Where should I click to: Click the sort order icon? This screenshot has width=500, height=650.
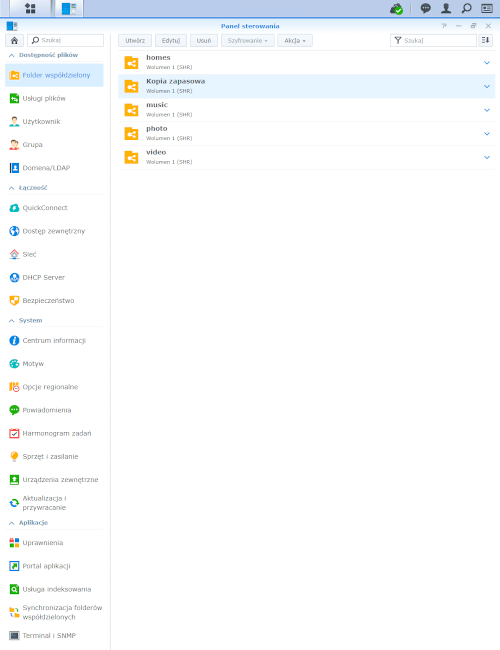[485, 40]
